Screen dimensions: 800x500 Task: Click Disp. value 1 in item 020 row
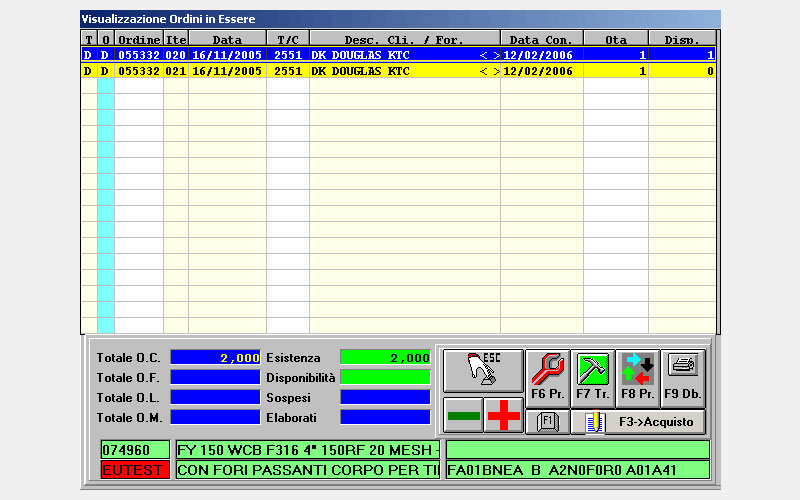coord(710,55)
